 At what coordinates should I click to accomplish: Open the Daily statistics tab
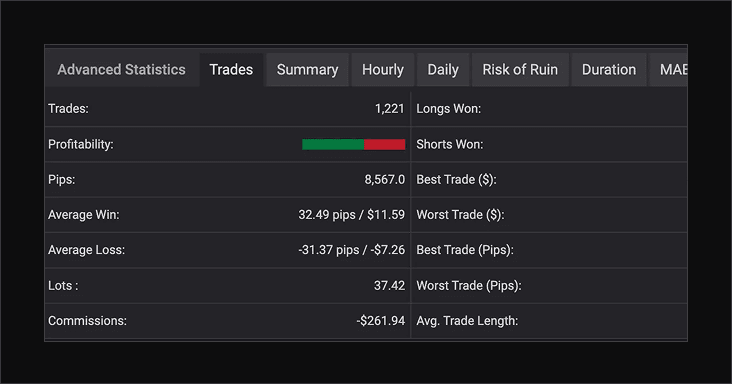(x=443, y=70)
